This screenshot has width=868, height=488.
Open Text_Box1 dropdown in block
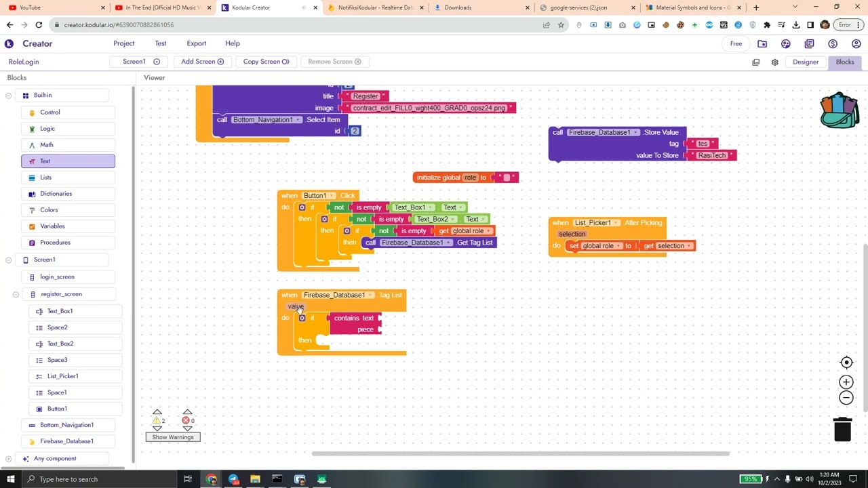coord(412,207)
